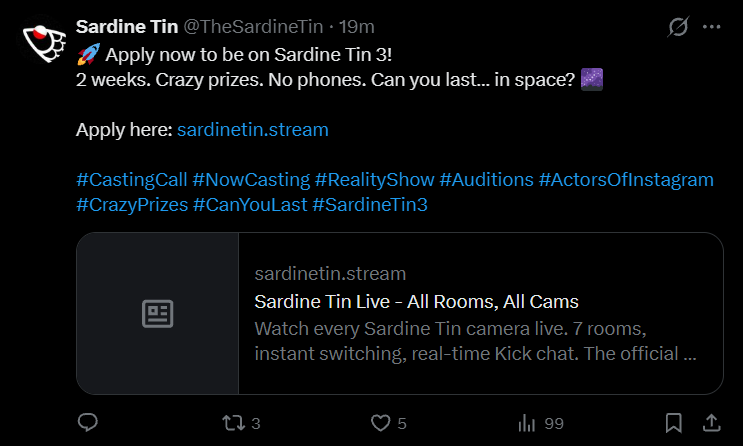Click the Sardine Tin display name
The width and height of the screenshot is (743, 446).
127,27
